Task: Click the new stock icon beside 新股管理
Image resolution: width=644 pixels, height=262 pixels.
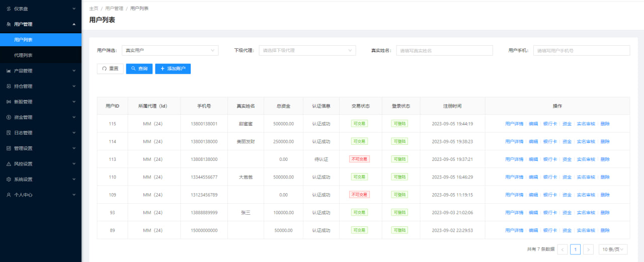Action: pos(9,102)
